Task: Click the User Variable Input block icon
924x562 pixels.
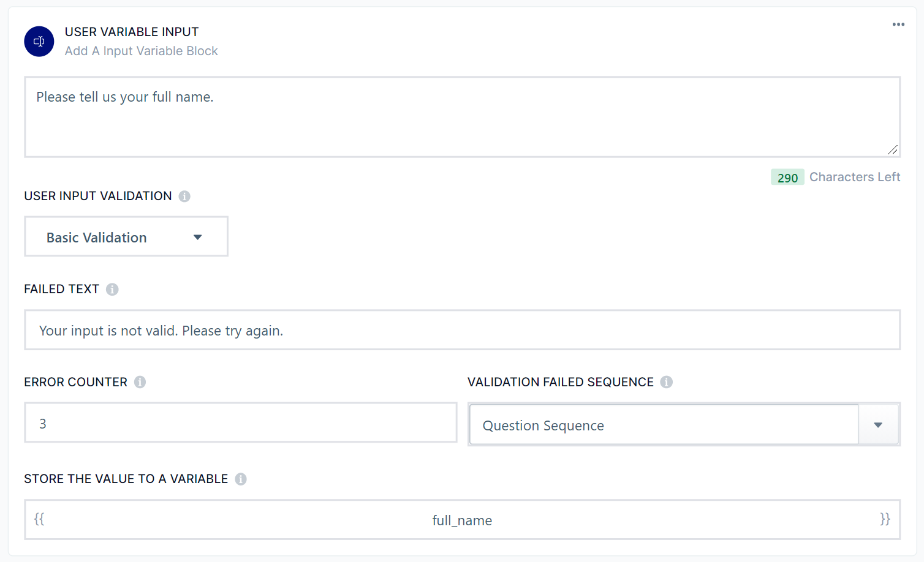Action: [39, 42]
